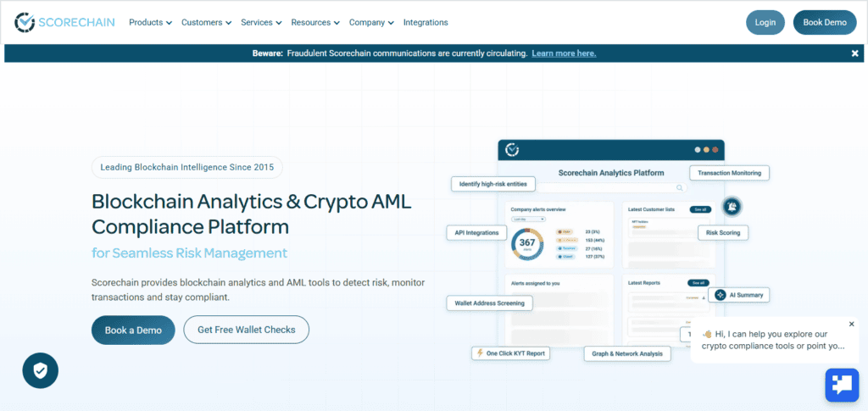Click the 367 alerts donut chart
Screen dimensions: 868x411
[527, 243]
